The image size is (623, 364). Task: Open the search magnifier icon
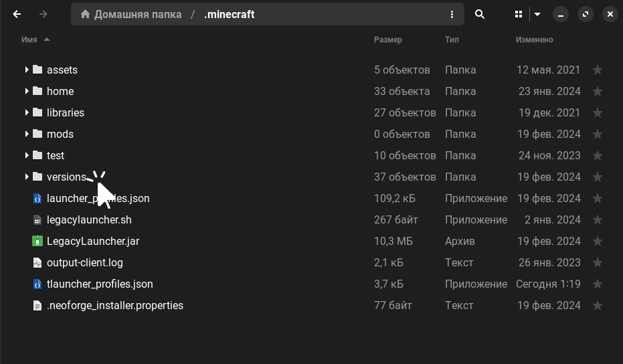tap(480, 14)
